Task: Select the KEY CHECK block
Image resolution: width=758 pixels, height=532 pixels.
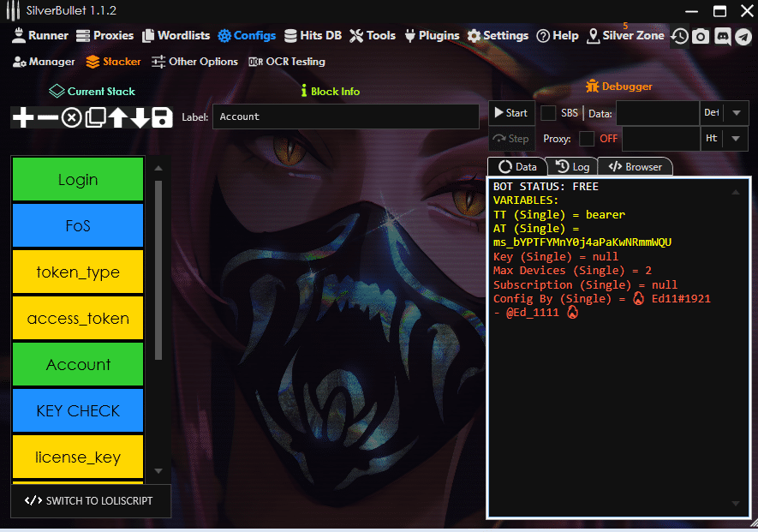Action: click(x=78, y=410)
